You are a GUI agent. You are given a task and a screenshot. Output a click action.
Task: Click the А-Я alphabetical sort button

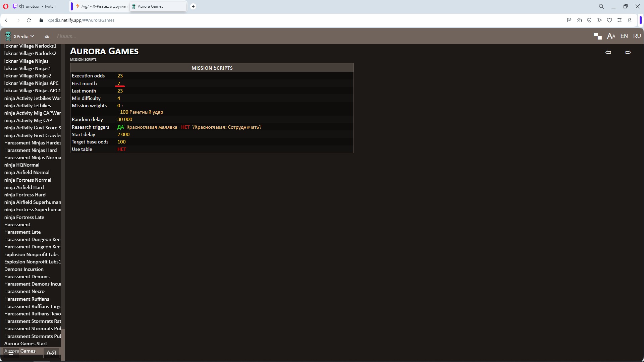(x=51, y=352)
